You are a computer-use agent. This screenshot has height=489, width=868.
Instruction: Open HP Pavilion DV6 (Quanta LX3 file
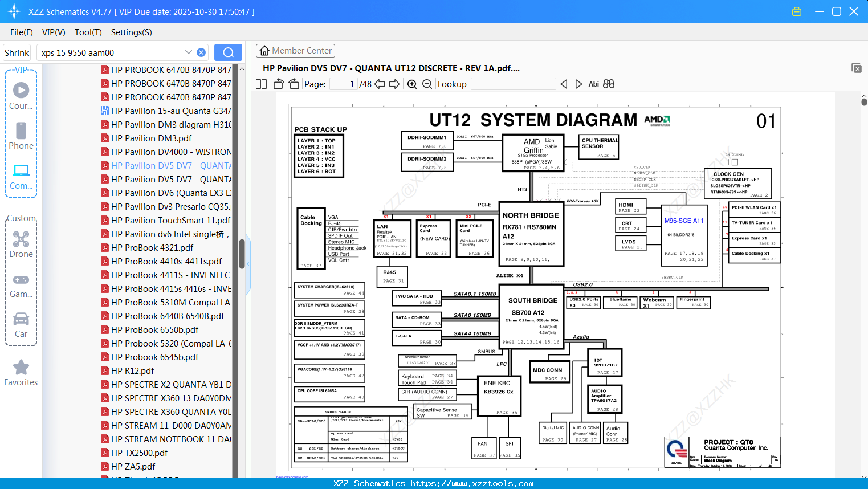166,193
